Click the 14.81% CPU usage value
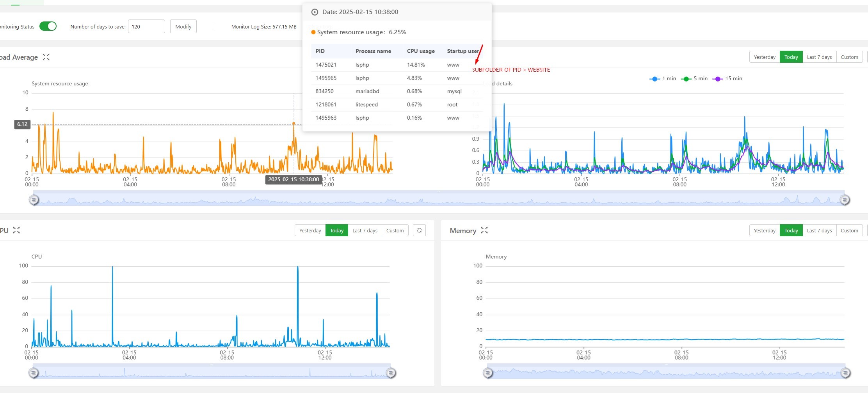 pyautogui.click(x=416, y=65)
